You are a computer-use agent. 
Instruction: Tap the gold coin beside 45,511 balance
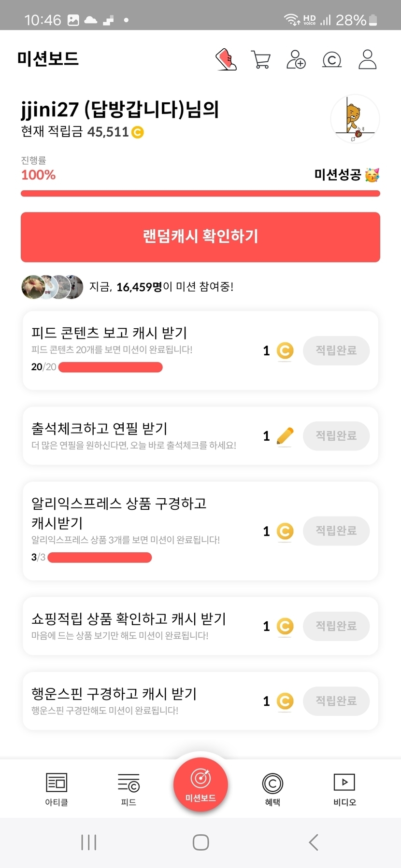tap(138, 132)
